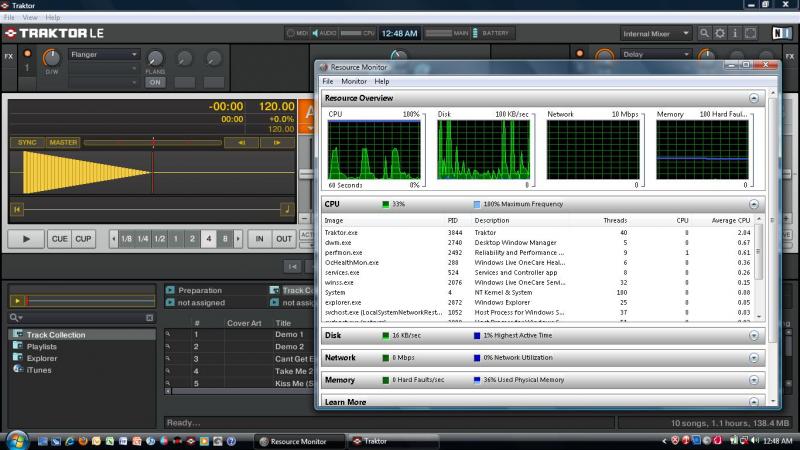The image size is (800, 450).
Task: Toggle left FX unit orange power dot
Action: [28, 54]
